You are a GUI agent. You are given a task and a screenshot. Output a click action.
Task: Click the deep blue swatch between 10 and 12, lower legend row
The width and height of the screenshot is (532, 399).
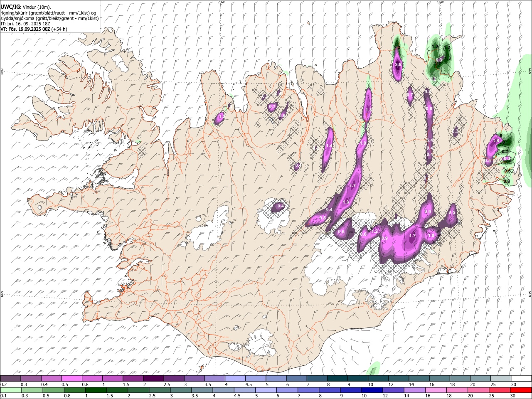click(372, 390)
